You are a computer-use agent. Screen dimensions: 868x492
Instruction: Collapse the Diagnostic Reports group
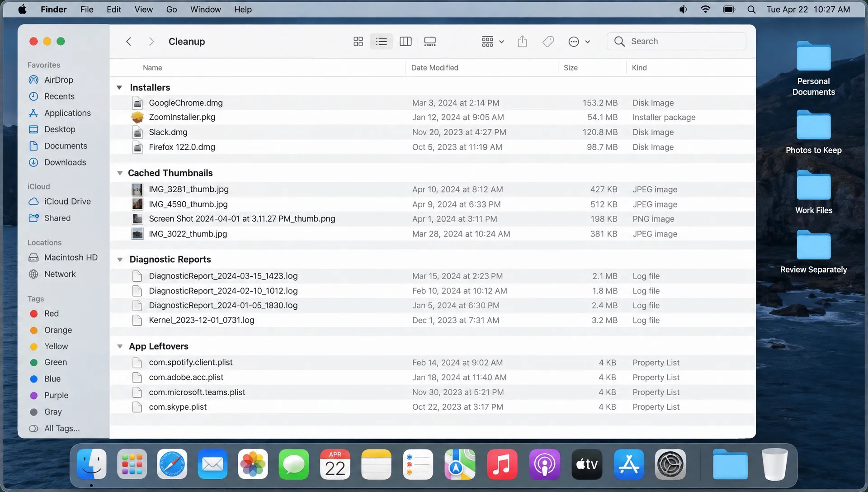tap(120, 259)
